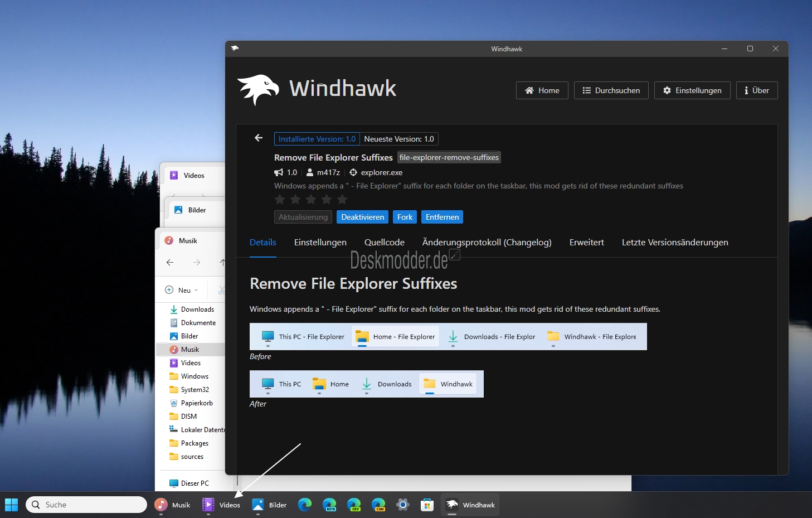812x518 pixels.
Task: Open Windhawk Einstellungen button in header
Action: [692, 90]
